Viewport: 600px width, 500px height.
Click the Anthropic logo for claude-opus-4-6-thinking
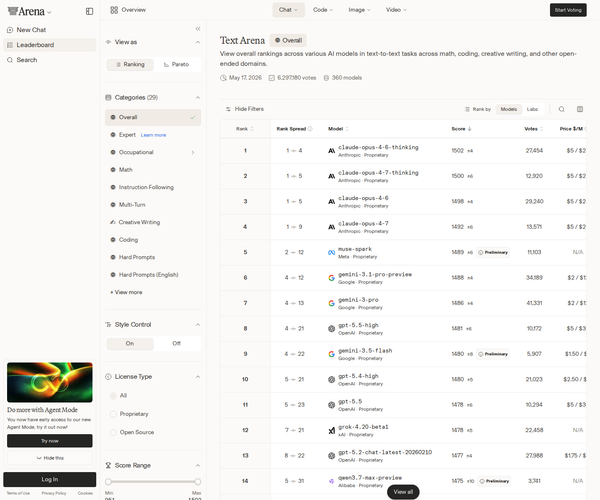331,151
